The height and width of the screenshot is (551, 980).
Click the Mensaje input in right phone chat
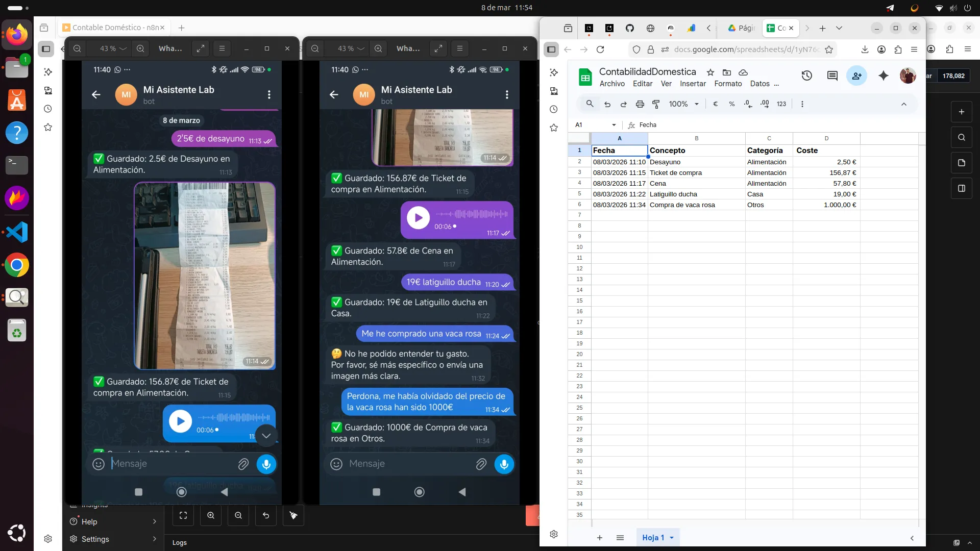click(408, 464)
